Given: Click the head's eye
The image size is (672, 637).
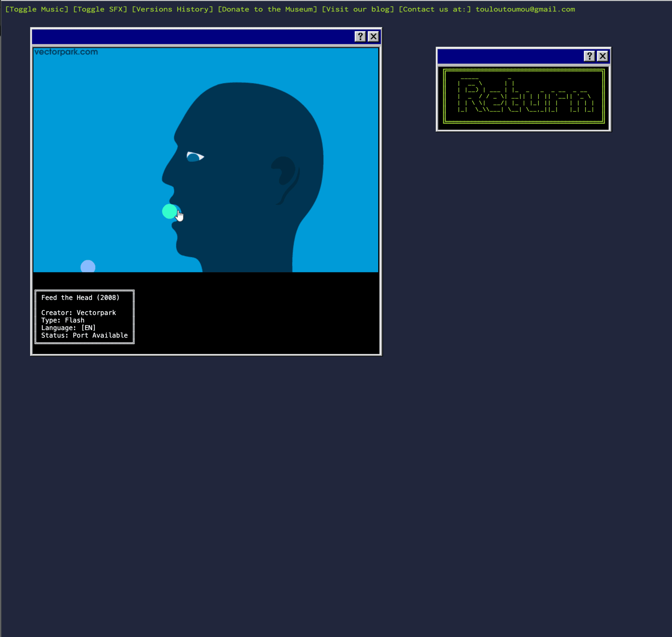Looking at the screenshot, I should tap(195, 157).
